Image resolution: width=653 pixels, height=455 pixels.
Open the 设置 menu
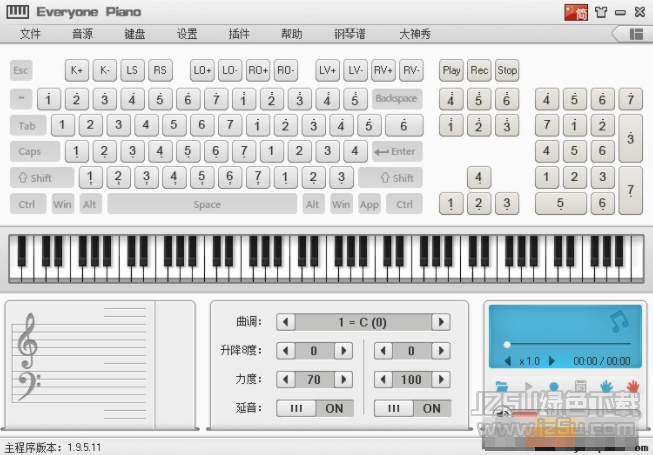tap(187, 34)
